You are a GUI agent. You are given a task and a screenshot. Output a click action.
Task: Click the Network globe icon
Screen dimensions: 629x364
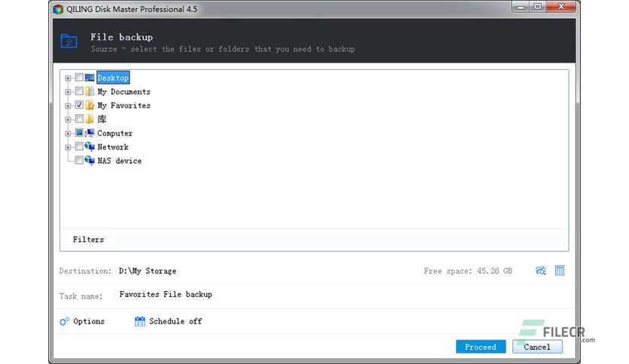point(90,147)
